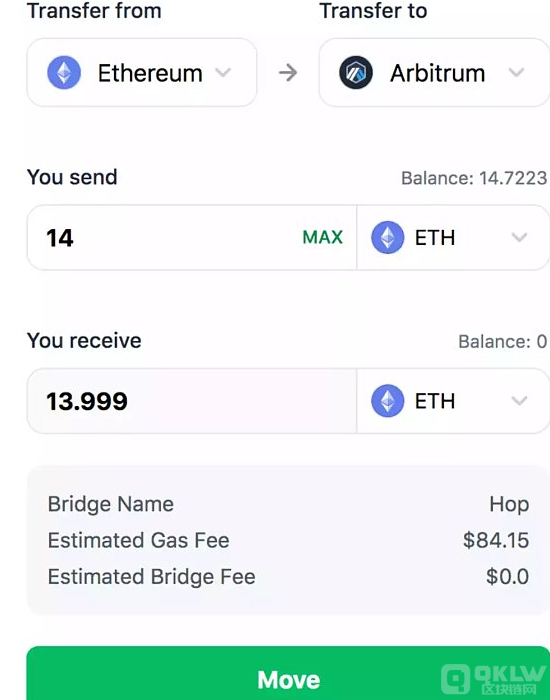This screenshot has width=550, height=700.
Task: Click the ETH icon in You receive row
Action: click(x=388, y=401)
